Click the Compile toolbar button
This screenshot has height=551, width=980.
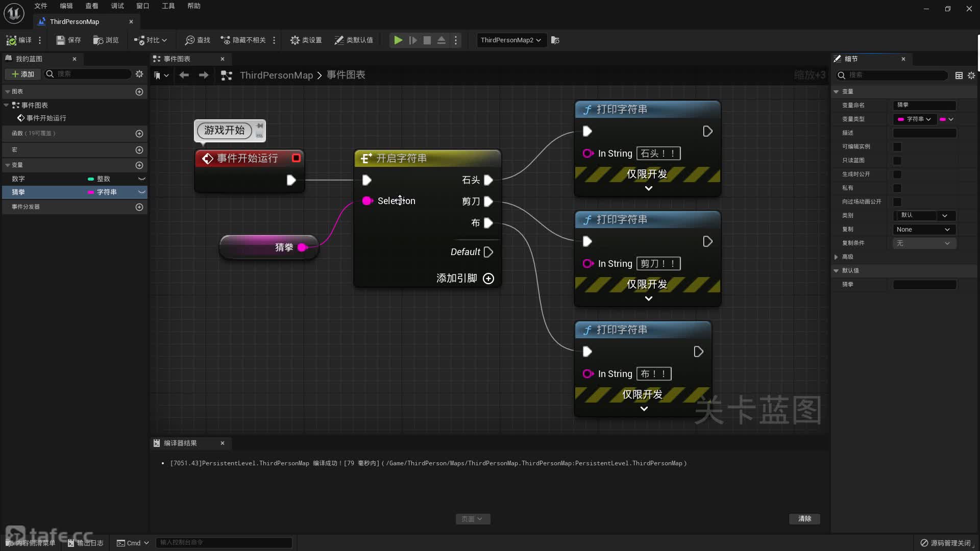(x=18, y=40)
